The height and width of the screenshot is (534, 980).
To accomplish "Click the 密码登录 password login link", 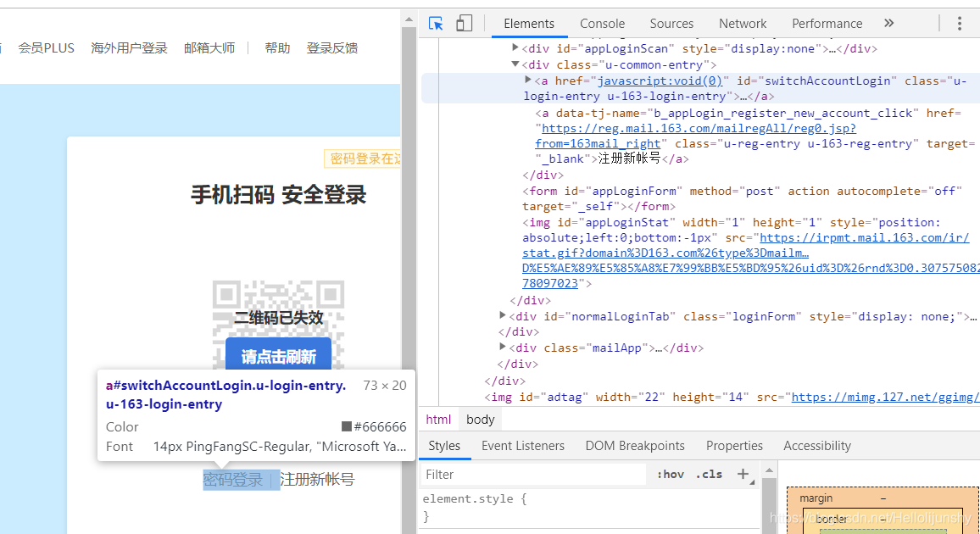I will [x=232, y=480].
